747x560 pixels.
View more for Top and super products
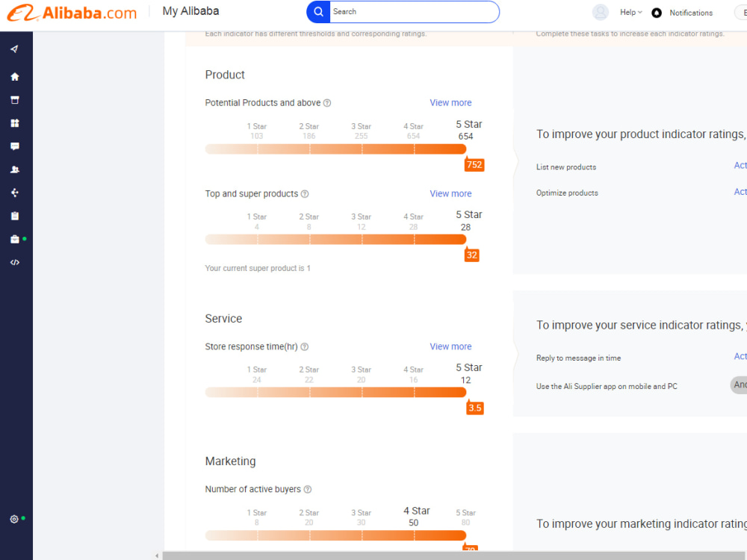[x=450, y=194]
